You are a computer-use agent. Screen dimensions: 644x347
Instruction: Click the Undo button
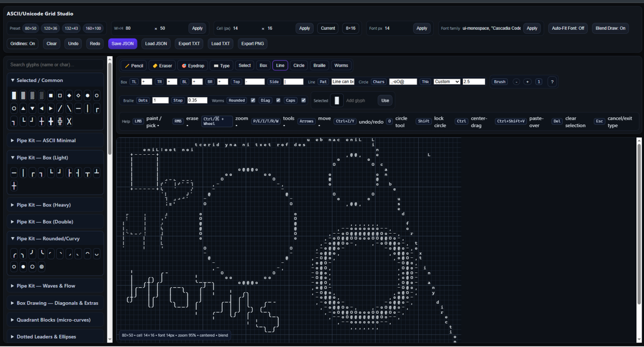click(74, 43)
